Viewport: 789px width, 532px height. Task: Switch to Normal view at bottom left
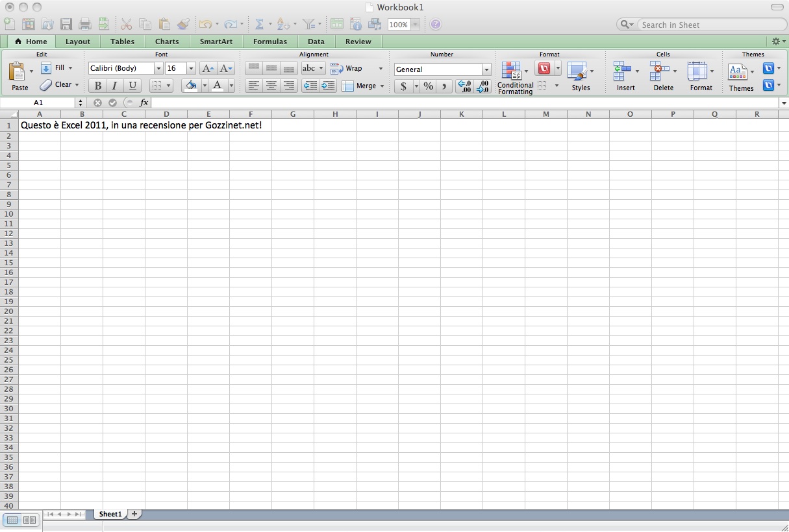pyautogui.click(x=12, y=520)
